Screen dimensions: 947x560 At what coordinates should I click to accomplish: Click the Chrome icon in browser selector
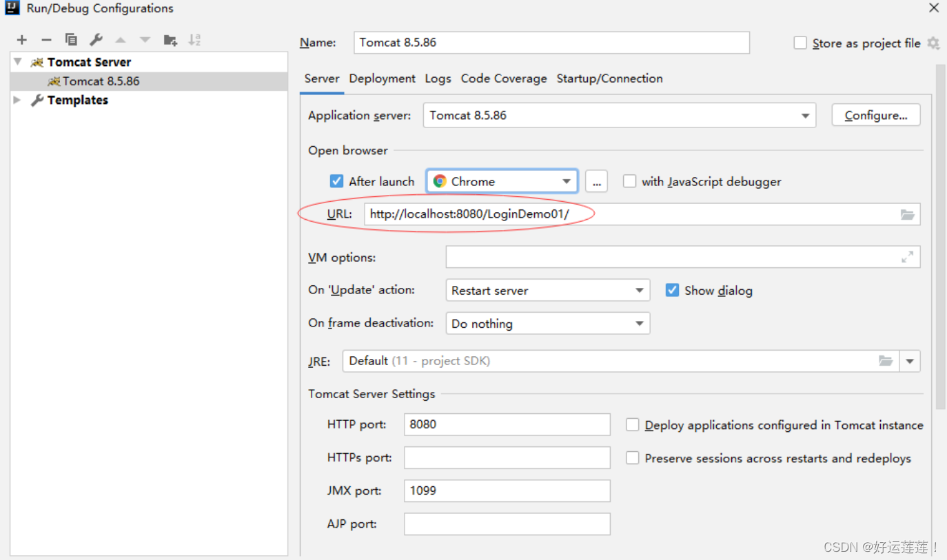[440, 181]
